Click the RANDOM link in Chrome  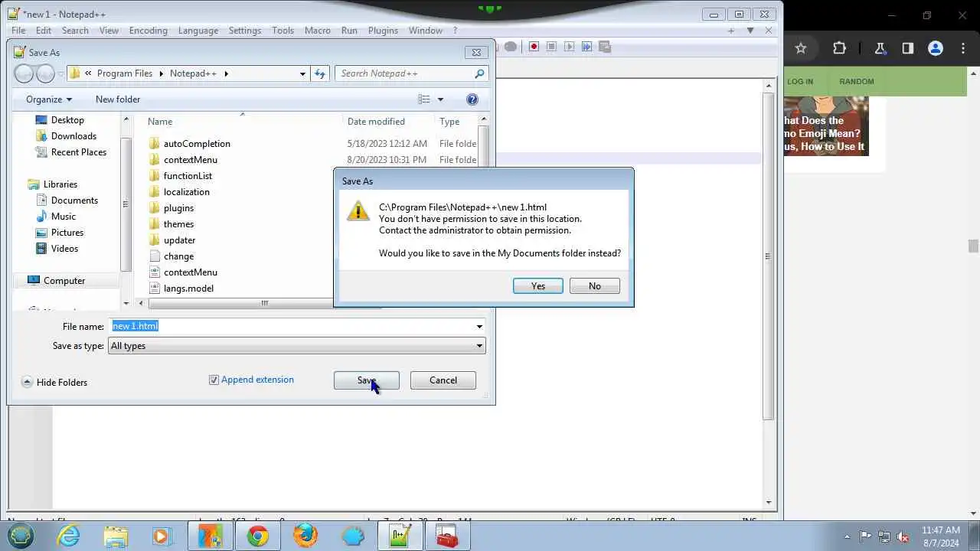(x=856, y=81)
